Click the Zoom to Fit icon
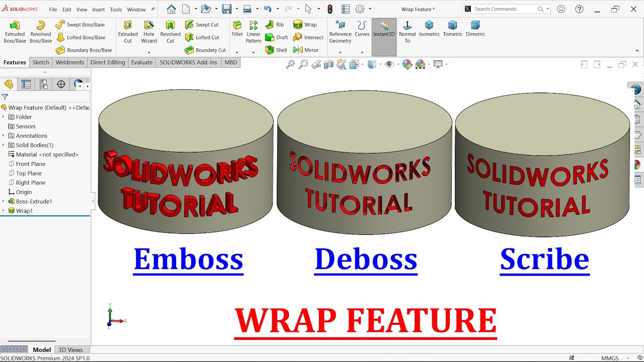 [290, 64]
